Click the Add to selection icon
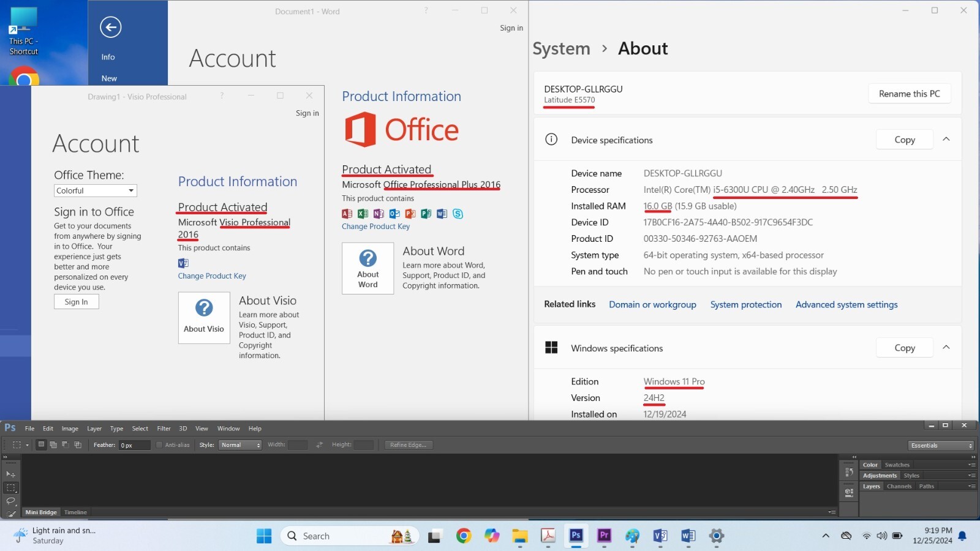The height and width of the screenshot is (551, 980). tap(53, 445)
